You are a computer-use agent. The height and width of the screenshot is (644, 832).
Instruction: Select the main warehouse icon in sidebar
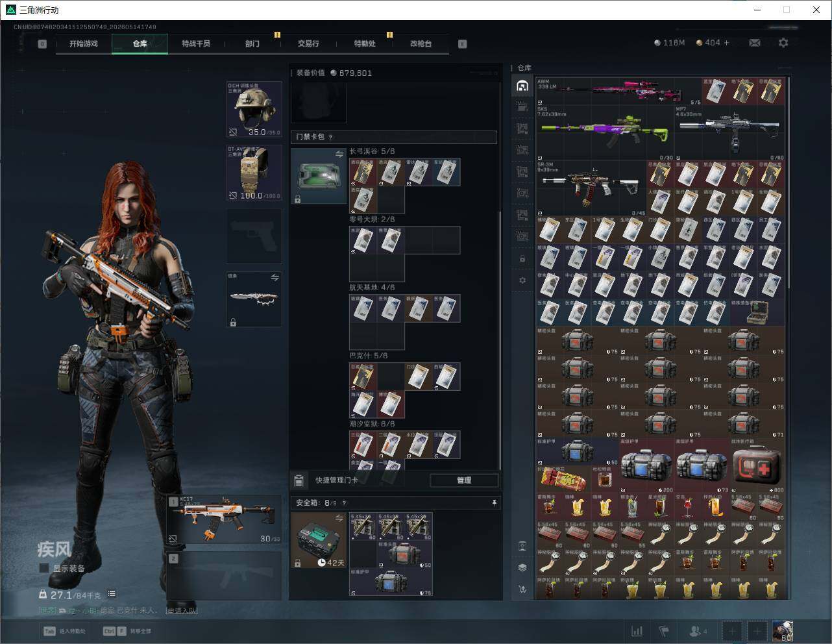click(x=522, y=86)
